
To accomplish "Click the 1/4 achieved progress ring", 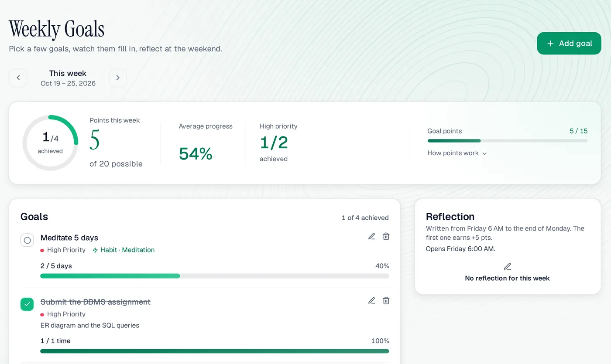I will (x=50, y=143).
